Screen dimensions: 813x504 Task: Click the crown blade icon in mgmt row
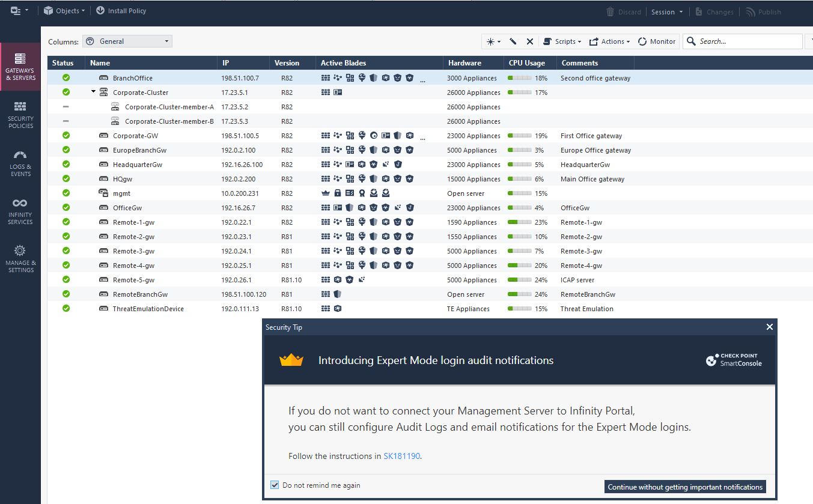[326, 193]
